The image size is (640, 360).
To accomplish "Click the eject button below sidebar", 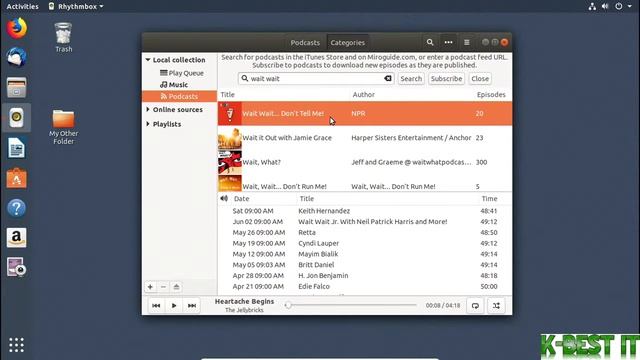I will point(176,287).
